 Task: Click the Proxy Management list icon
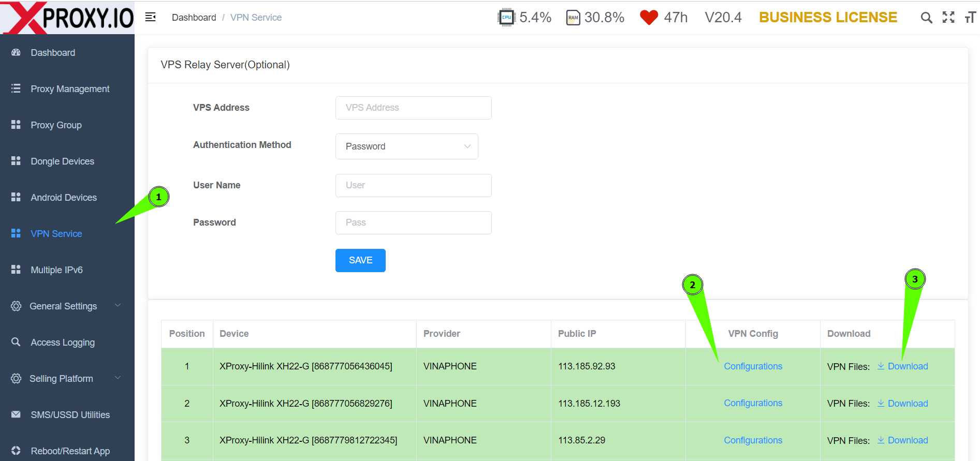[16, 88]
